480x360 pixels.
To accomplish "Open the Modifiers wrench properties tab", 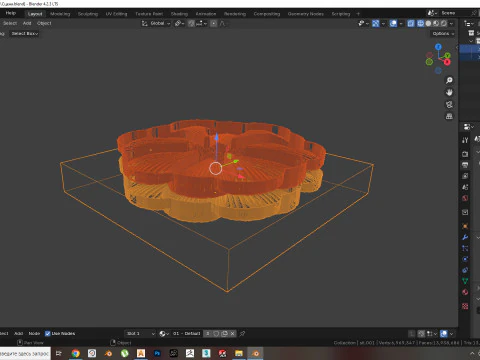I will (x=465, y=237).
